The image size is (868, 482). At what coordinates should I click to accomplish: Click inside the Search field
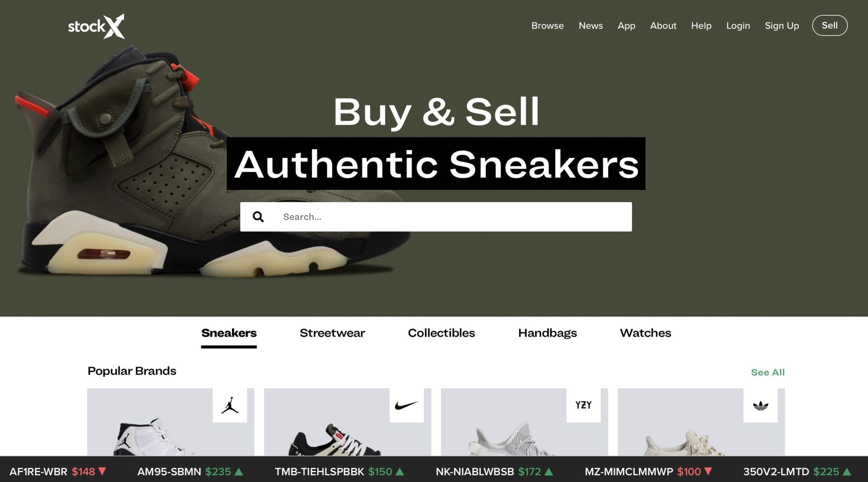pyautogui.click(x=436, y=217)
